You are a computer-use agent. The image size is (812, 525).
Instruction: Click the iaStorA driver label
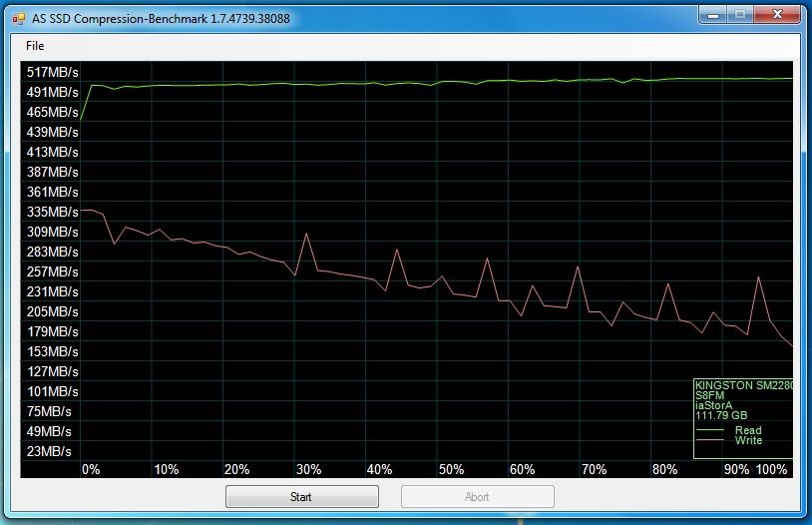[713, 405]
